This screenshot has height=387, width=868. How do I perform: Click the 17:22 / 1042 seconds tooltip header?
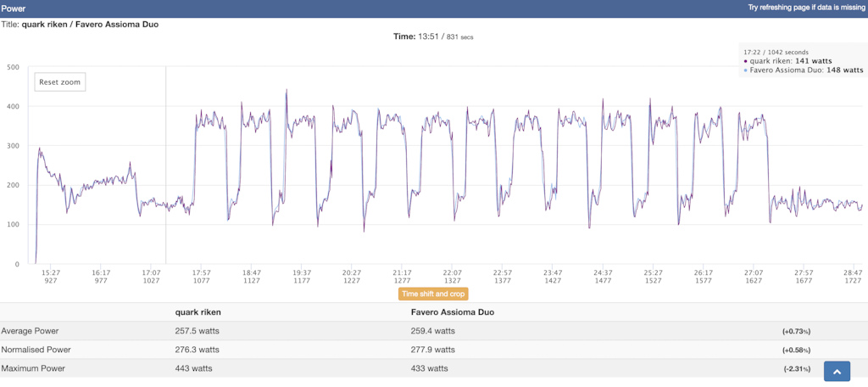coord(776,52)
